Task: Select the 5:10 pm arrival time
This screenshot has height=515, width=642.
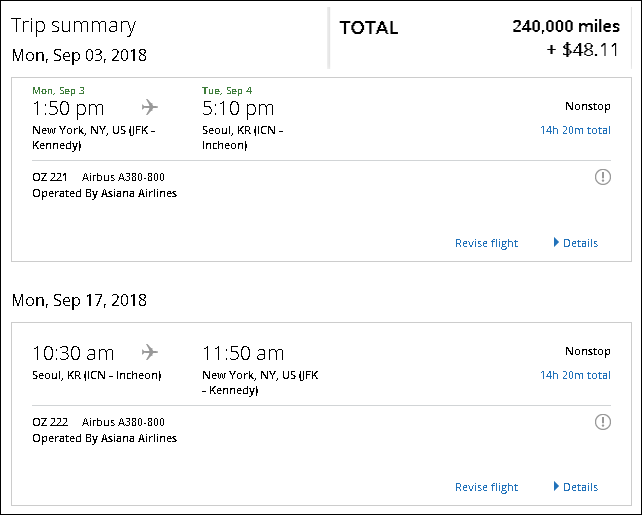Action: coord(238,108)
